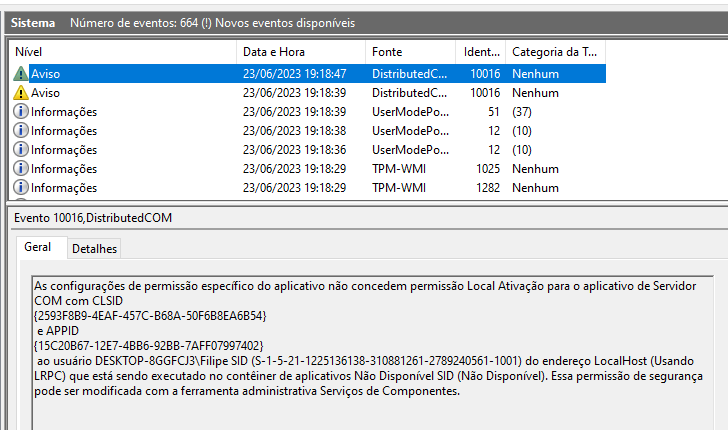Select Informações level text of the 19:18:38 event
This screenshot has height=430, width=728.
64,131
